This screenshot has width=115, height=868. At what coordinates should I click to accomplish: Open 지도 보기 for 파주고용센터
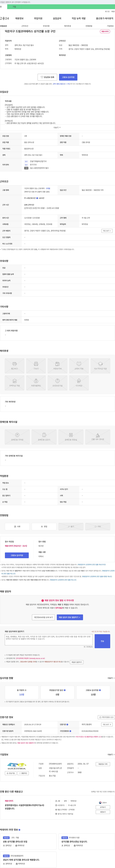pyautogui.click(x=107, y=724)
